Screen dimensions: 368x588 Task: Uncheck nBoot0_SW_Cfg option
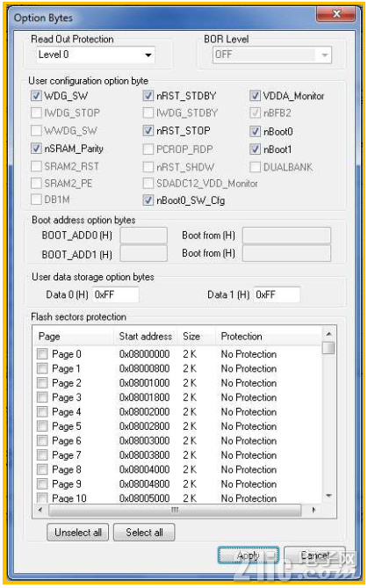pyautogui.click(x=148, y=200)
